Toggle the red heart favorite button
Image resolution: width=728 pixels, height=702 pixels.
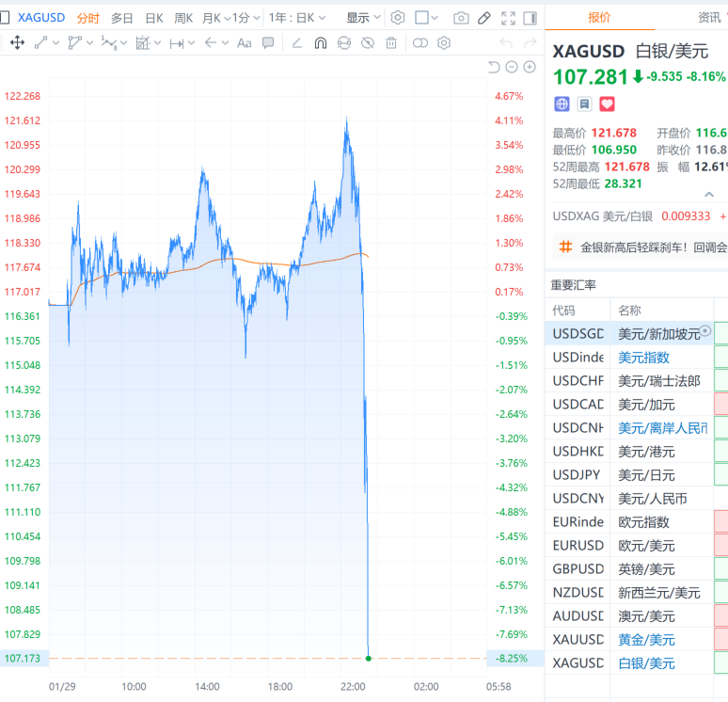pos(607,104)
